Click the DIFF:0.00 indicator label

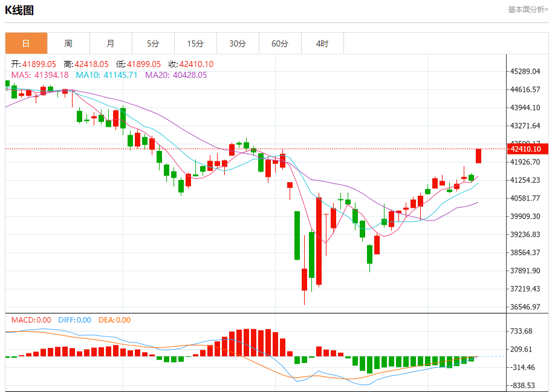click(75, 320)
